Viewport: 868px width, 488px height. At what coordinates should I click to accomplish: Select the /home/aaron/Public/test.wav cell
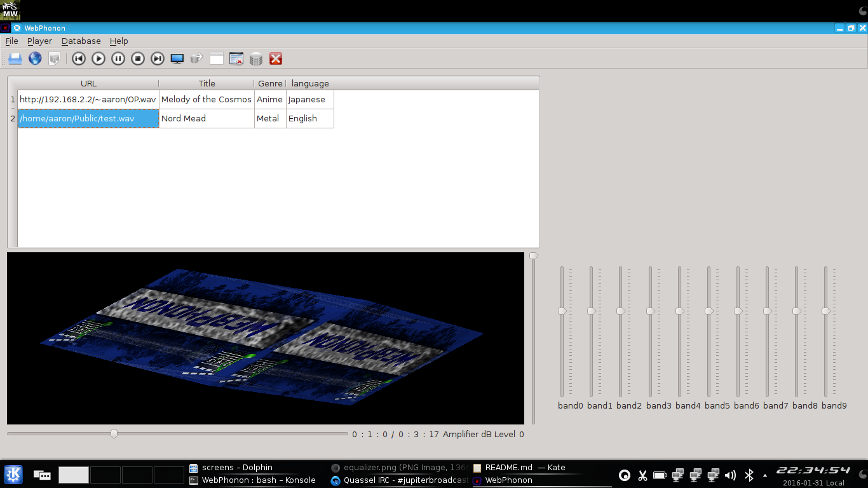tap(88, 118)
